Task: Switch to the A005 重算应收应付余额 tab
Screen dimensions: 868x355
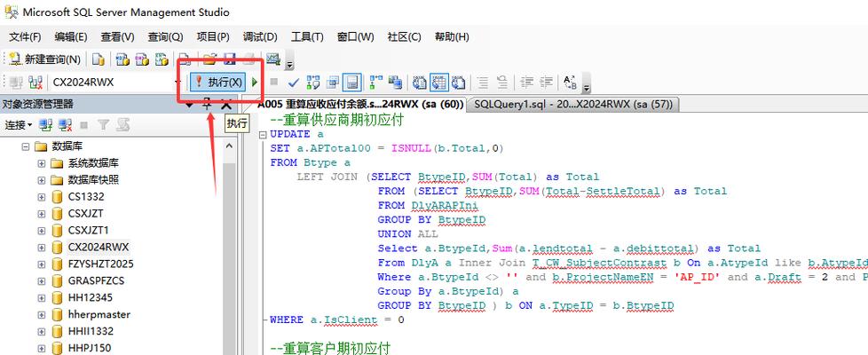Action: point(359,104)
